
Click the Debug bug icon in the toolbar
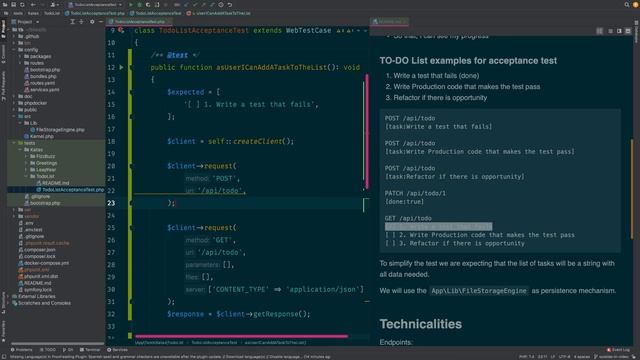[140, 5]
